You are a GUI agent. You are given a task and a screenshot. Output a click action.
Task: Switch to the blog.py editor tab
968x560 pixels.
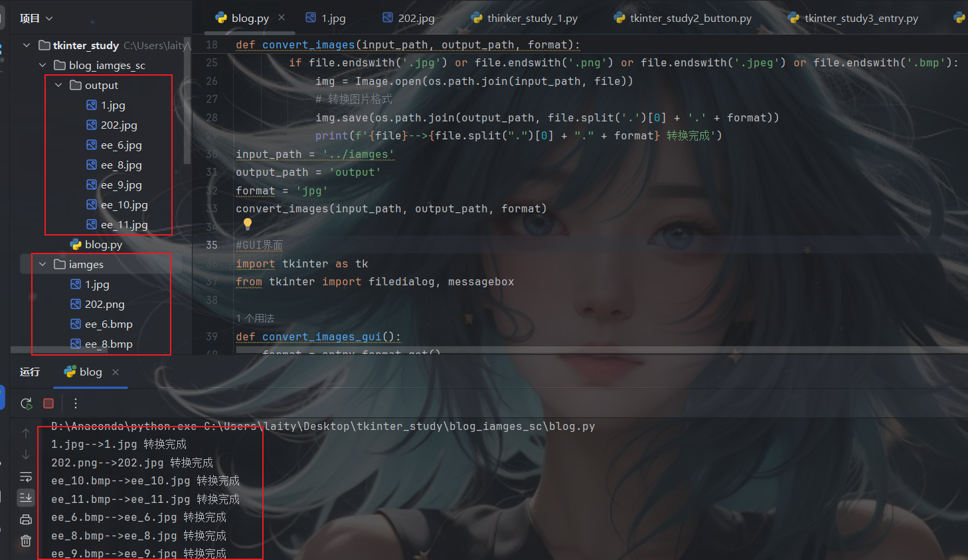coord(250,19)
